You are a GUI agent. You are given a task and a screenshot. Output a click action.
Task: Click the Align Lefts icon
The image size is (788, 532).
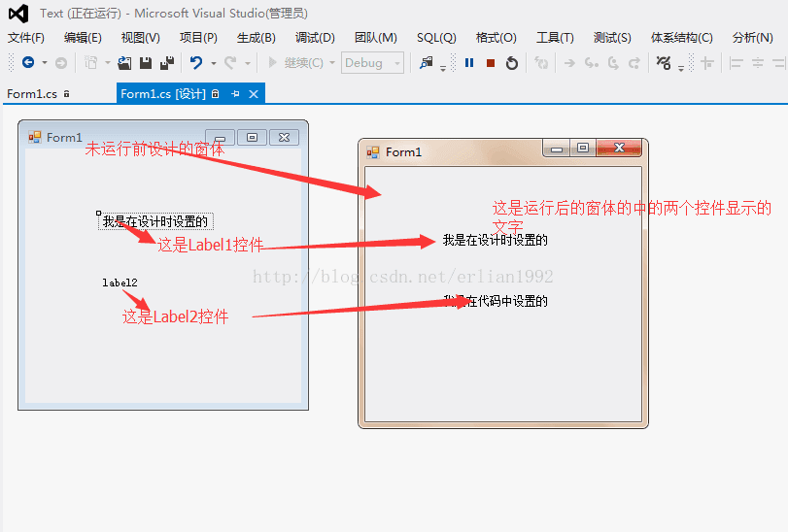coord(737,63)
